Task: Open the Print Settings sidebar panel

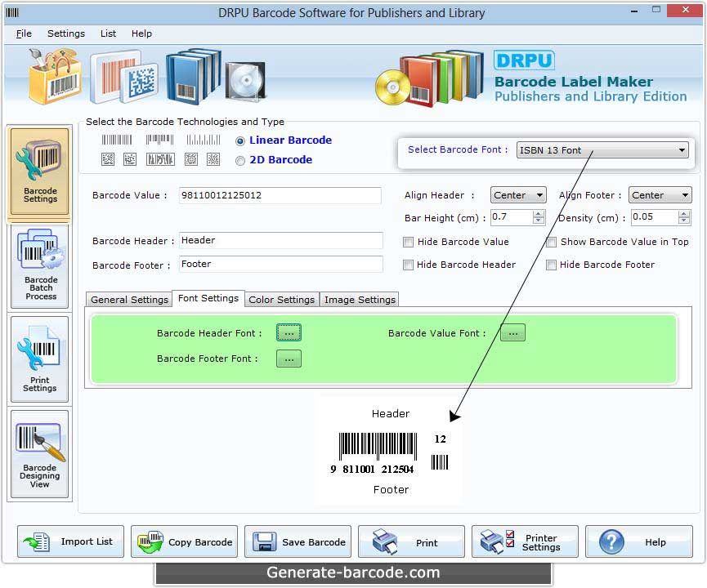Action: click(x=40, y=359)
